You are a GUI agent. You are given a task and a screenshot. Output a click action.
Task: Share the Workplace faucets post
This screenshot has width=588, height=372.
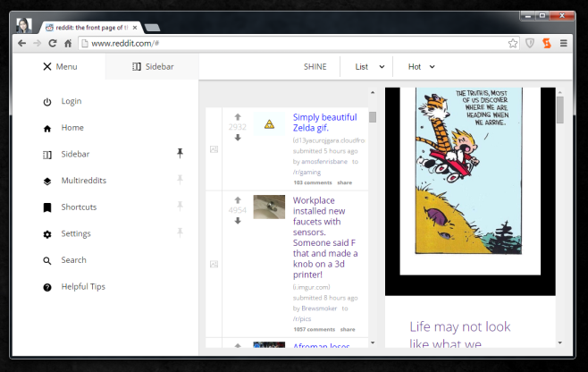click(348, 329)
